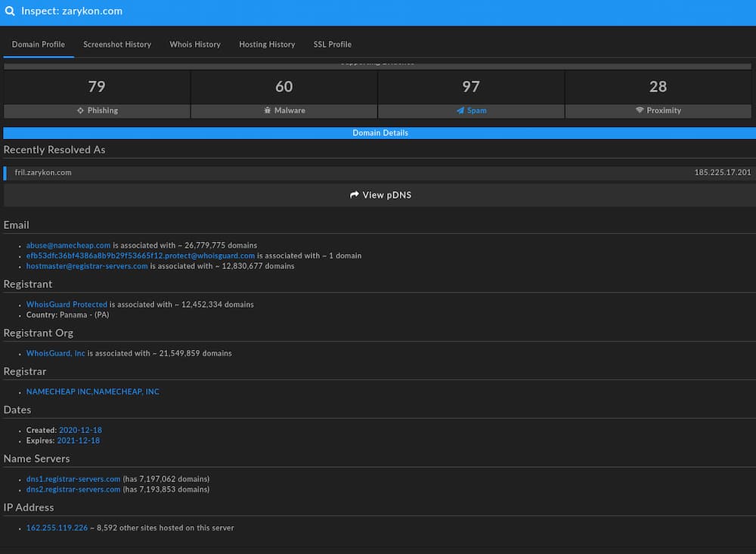756x554 pixels.
Task: Open hostmaster@registrar-servers.com link
Action: click(87, 266)
